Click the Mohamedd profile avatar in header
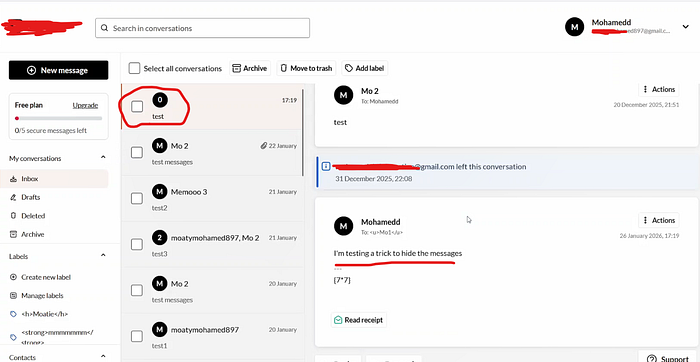Image resolution: width=700 pixels, height=362 pixels. [x=575, y=27]
